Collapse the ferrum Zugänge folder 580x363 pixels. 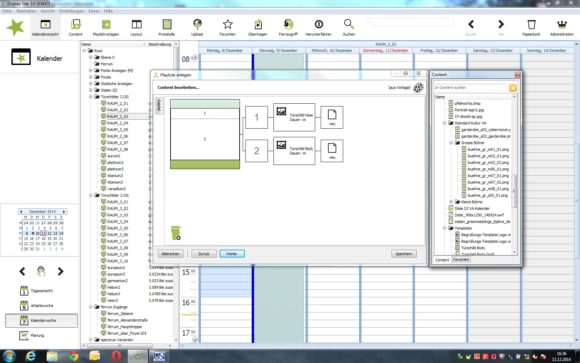click(x=91, y=307)
